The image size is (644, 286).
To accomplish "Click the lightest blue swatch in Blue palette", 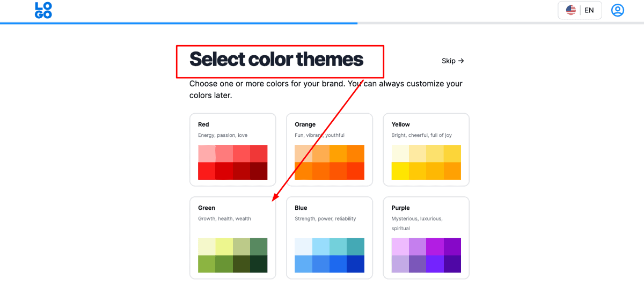I will point(303,247).
